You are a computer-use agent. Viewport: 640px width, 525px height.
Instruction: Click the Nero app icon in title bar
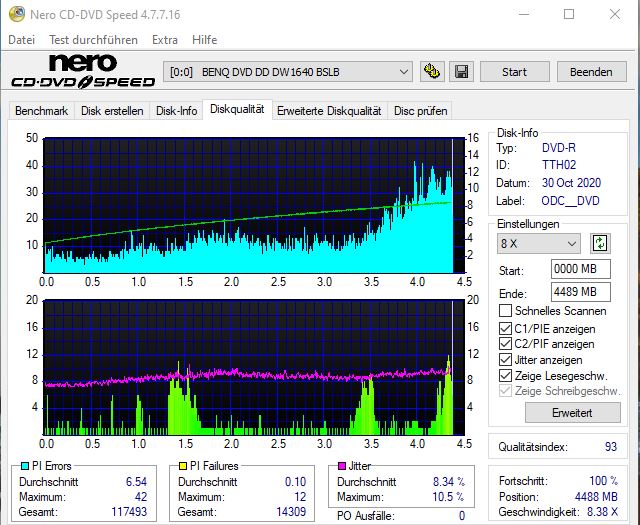click(15, 15)
